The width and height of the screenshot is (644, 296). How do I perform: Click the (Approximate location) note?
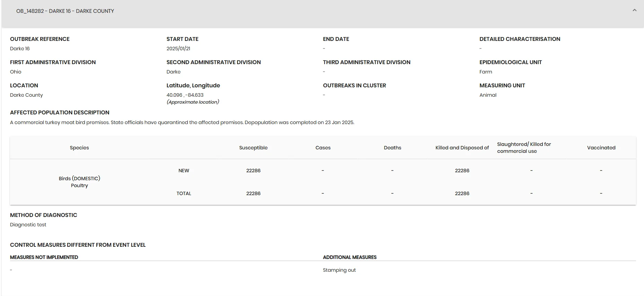point(193,102)
